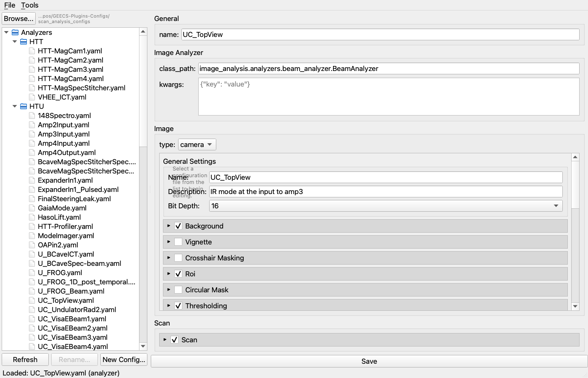The height and width of the screenshot is (378, 588).
Task: Click the file icon beside UC_UndulatorRad2.yaml
Action: click(x=32, y=310)
